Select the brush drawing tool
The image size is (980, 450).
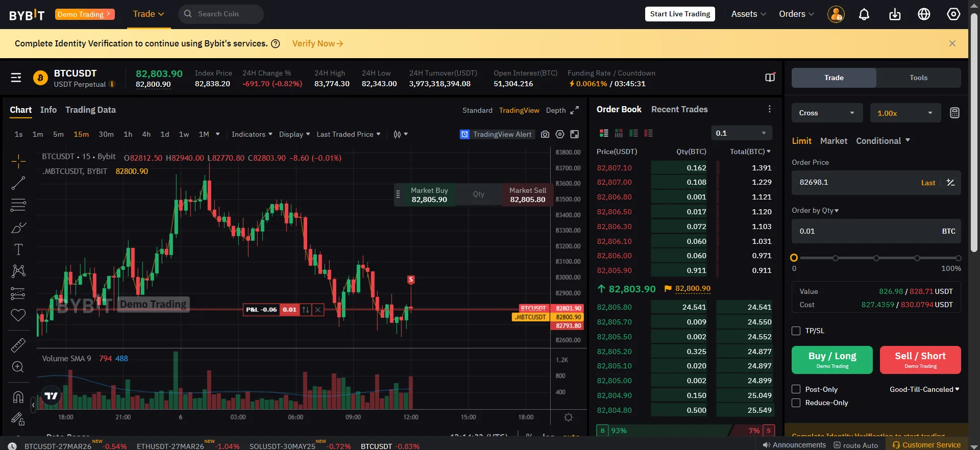(x=18, y=228)
